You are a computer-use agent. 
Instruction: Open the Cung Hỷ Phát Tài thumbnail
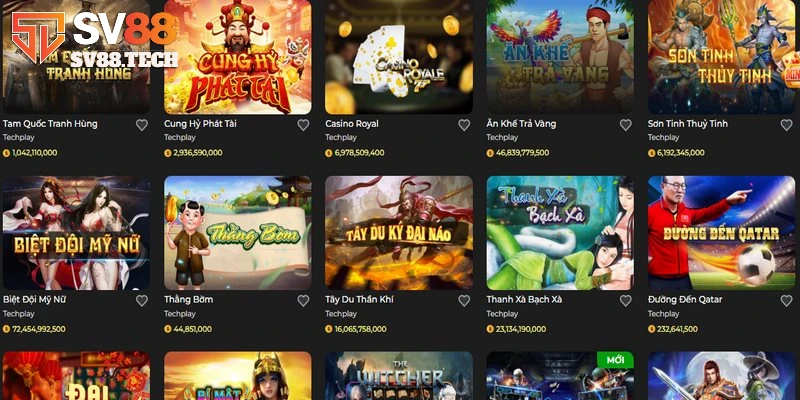(238, 57)
